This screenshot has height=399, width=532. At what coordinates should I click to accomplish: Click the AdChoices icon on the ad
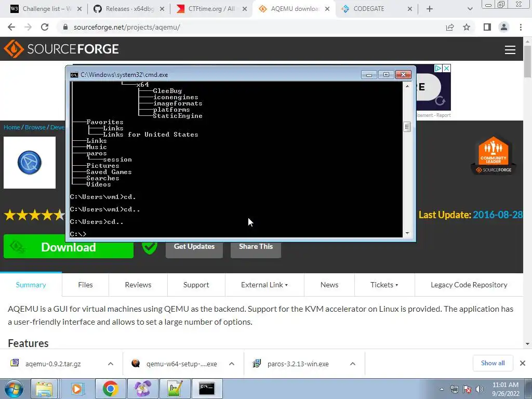(438, 68)
